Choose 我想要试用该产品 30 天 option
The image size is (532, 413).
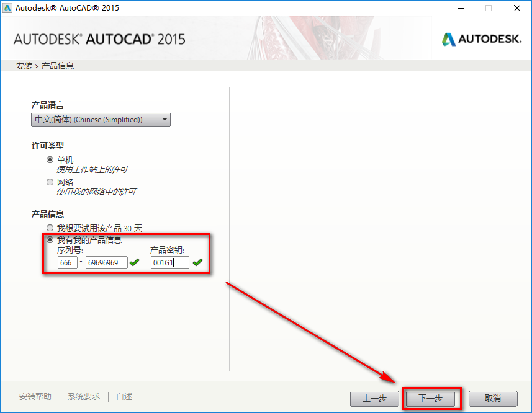coord(50,227)
